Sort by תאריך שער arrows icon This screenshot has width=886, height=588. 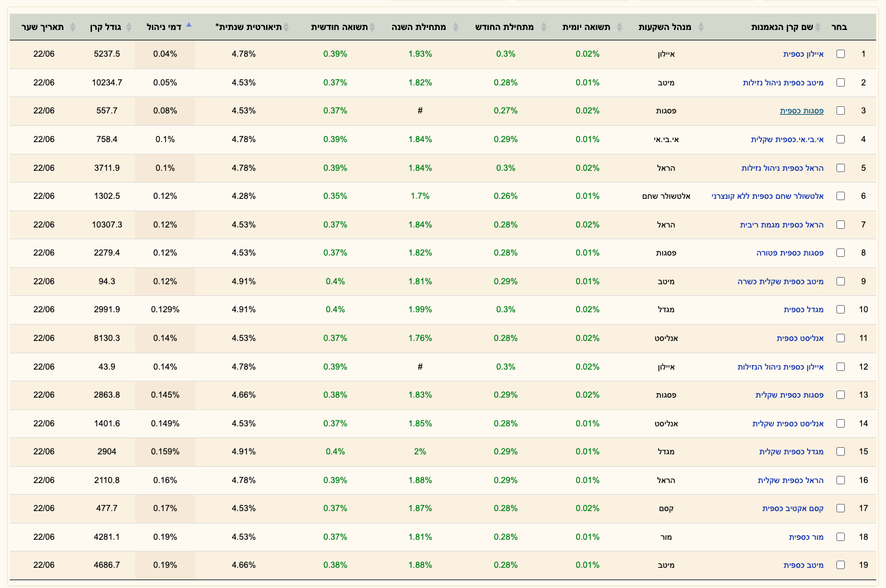[x=72, y=27]
